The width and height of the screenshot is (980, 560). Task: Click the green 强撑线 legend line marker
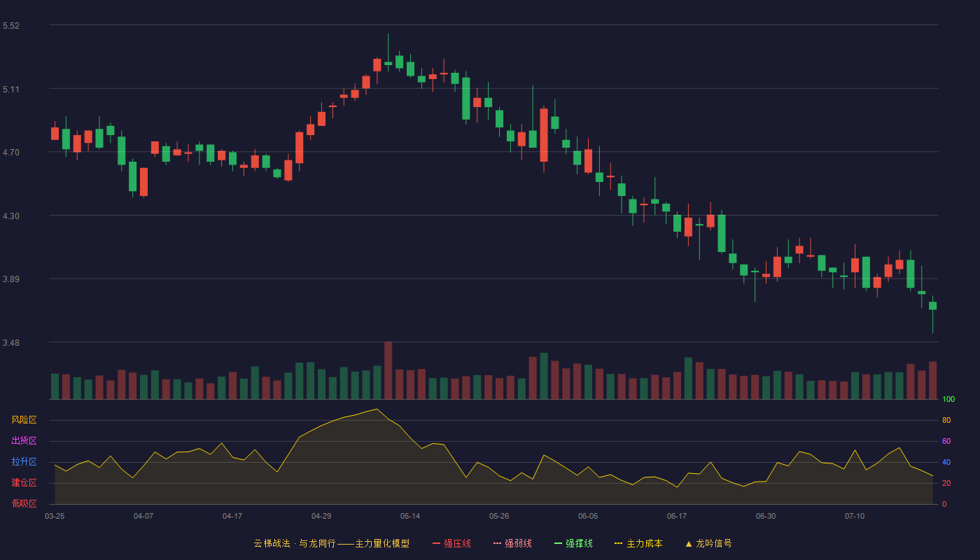click(558, 543)
